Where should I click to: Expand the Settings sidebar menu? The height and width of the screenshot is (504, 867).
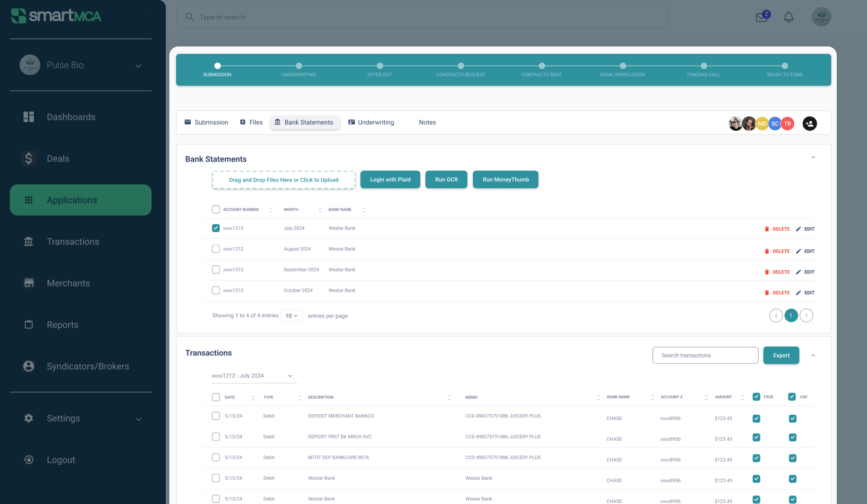click(139, 419)
